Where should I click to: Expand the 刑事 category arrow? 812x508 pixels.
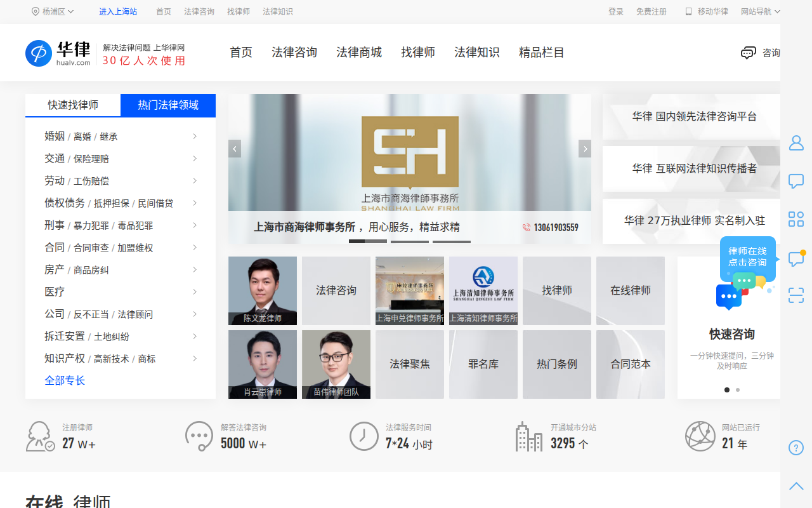195,225
